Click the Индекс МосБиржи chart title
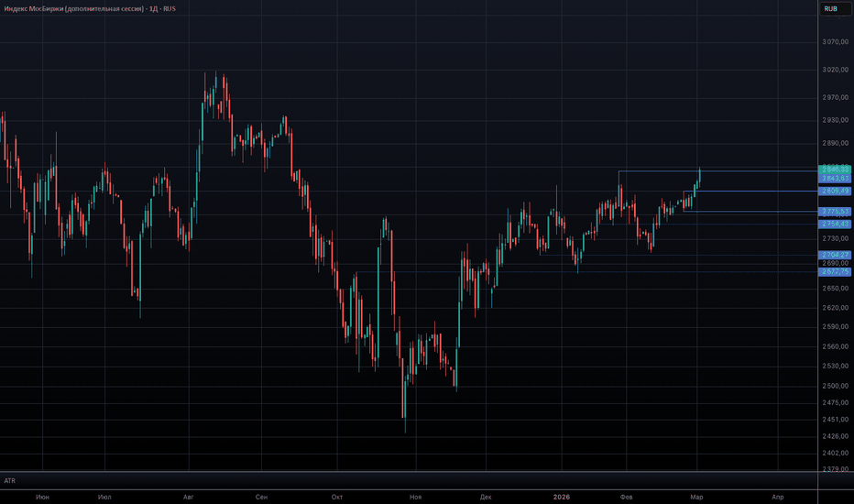854x504 pixels. pyautogui.click(x=90, y=9)
